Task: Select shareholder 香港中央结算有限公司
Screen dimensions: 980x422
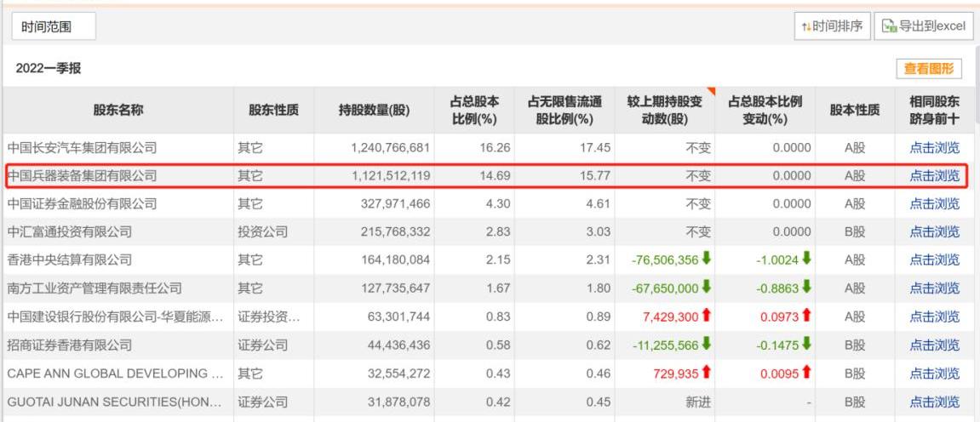Action: point(69,259)
